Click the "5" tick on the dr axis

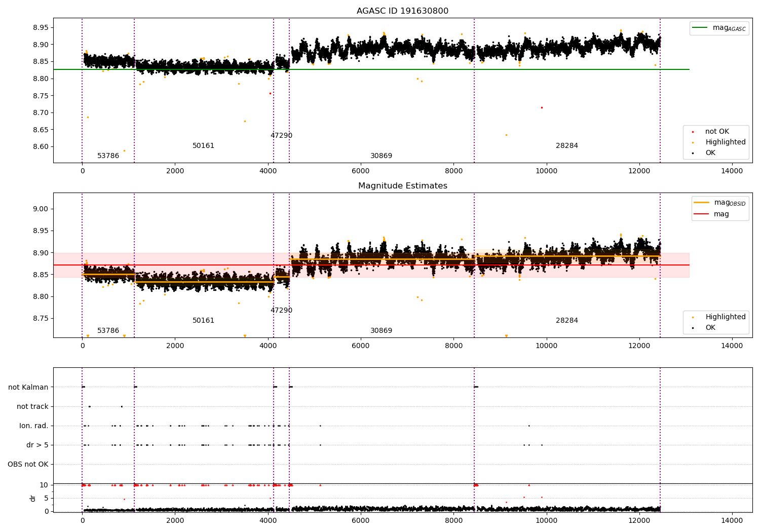46,498
